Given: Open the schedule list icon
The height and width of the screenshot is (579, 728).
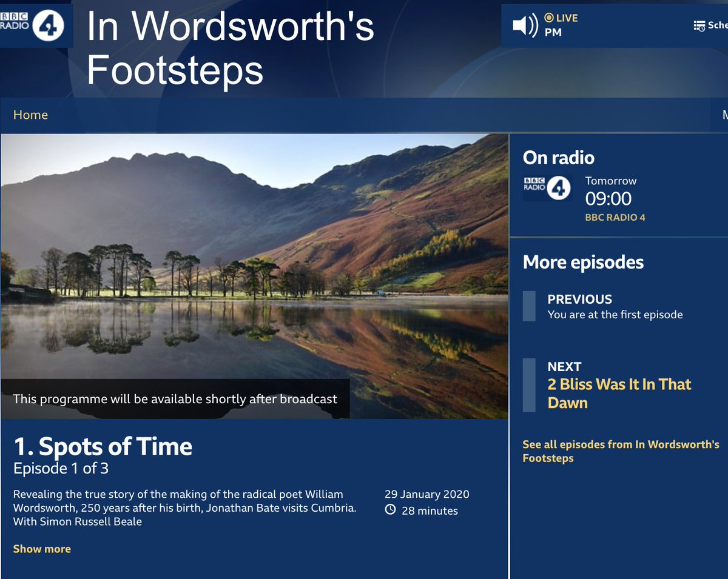Looking at the screenshot, I should 699,25.
